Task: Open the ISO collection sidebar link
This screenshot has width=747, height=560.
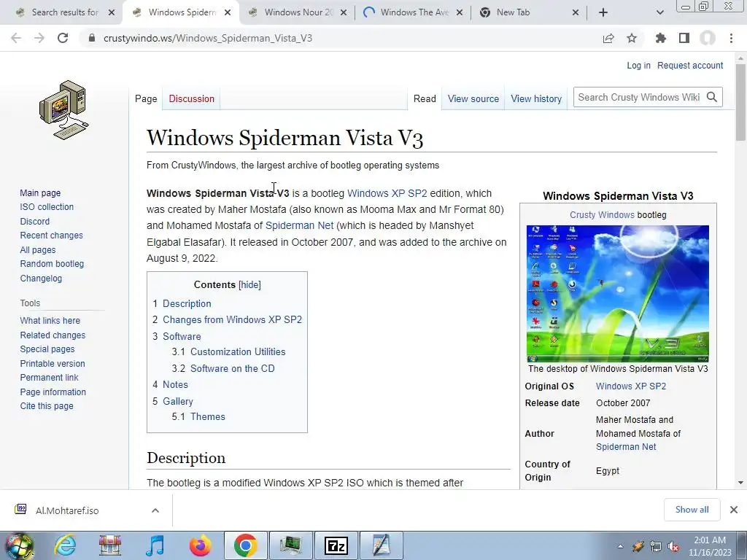Action: tap(47, 206)
